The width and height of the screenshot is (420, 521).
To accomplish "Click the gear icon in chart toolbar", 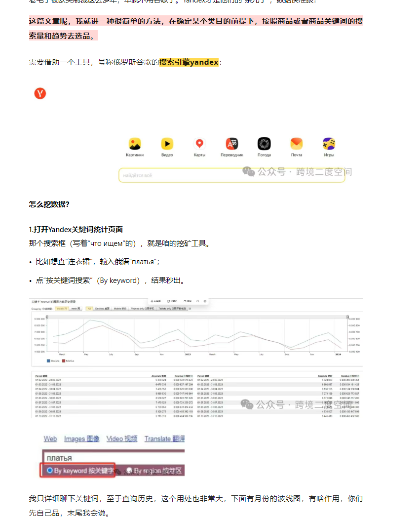I will click(x=205, y=301).
